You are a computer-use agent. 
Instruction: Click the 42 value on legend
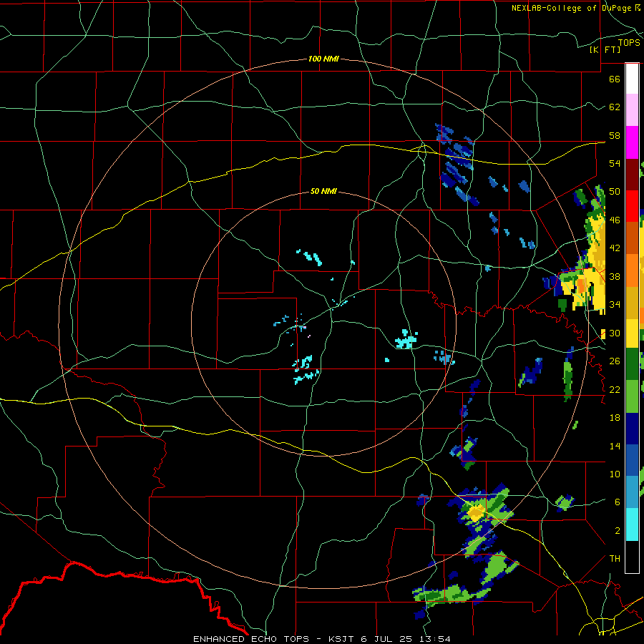(x=615, y=248)
